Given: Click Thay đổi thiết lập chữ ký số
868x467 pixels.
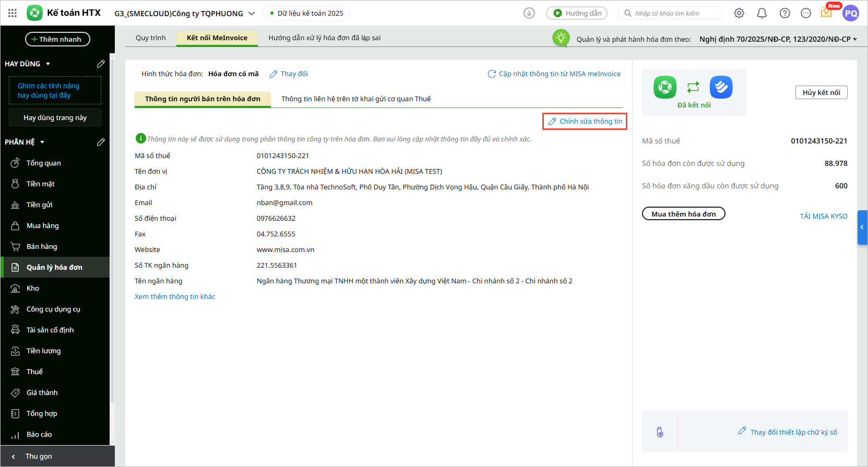Looking at the screenshot, I should click(x=788, y=432).
